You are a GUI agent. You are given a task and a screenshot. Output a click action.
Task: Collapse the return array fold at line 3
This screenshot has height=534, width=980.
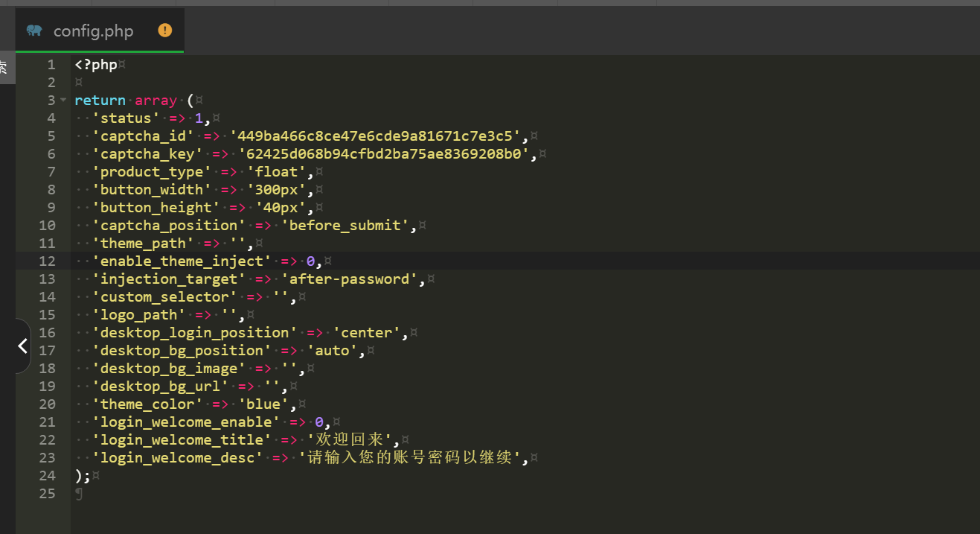(63, 101)
